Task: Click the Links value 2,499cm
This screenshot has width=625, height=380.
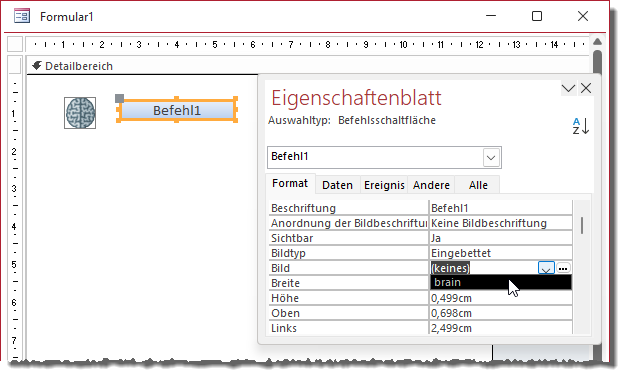Action: (x=501, y=328)
